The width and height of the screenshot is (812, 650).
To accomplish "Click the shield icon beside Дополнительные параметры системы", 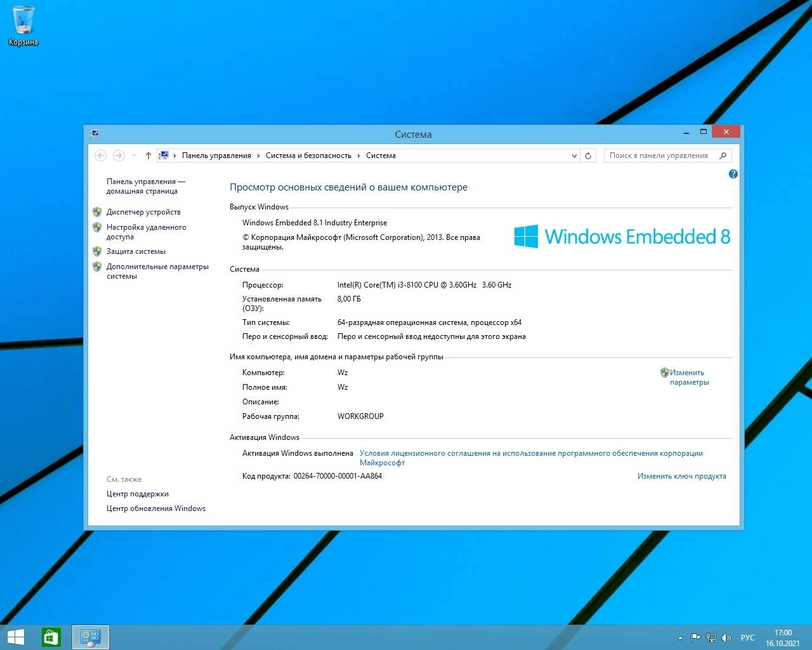I will (x=97, y=267).
